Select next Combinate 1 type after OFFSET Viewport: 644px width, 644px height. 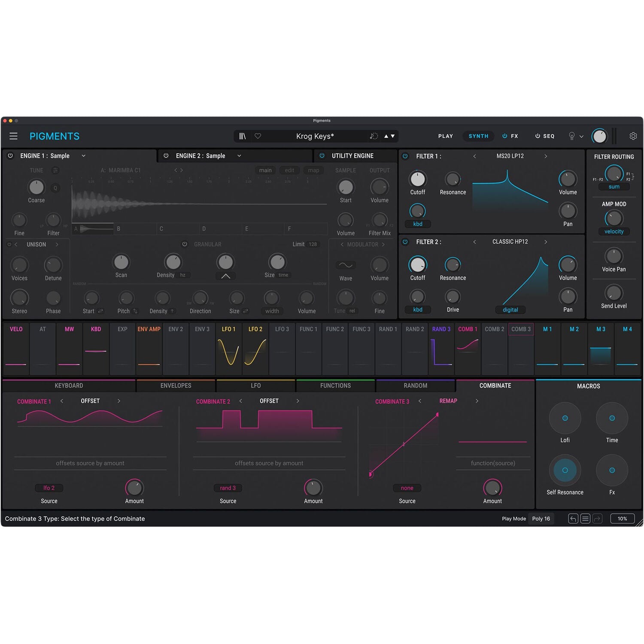(x=119, y=401)
